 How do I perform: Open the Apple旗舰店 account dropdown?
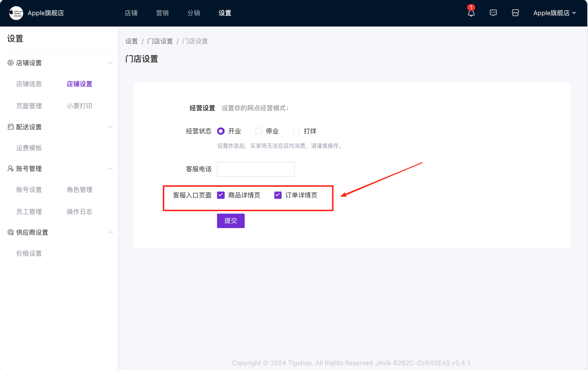(554, 13)
